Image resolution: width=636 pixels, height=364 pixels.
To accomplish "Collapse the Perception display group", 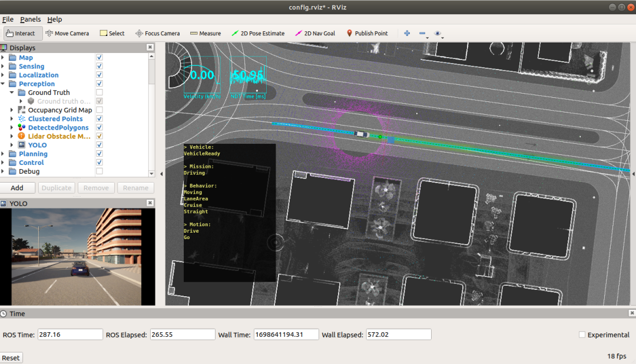I will [x=4, y=84].
